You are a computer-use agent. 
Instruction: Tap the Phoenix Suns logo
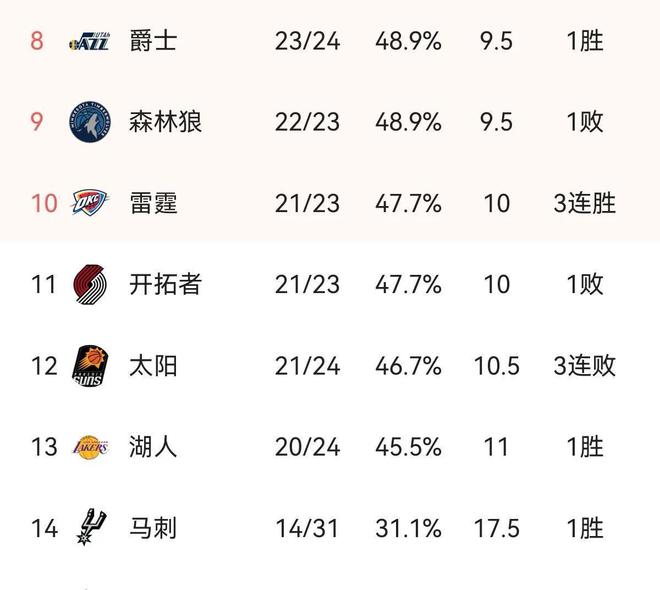90,366
